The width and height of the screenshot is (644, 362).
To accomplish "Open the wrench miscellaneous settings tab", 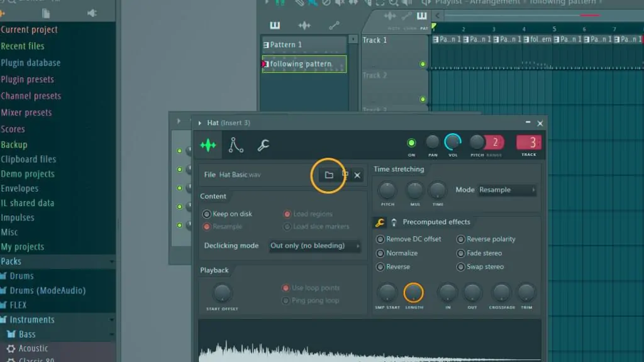I will [x=263, y=145].
